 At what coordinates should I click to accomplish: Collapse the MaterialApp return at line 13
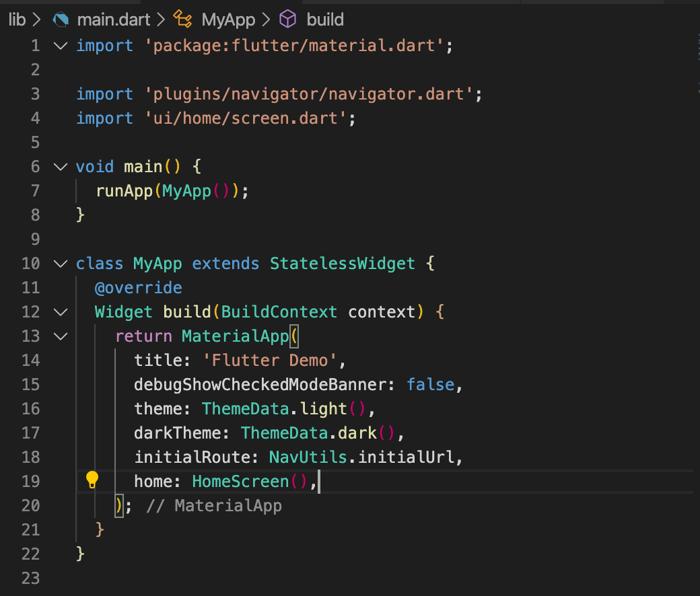tap(61, 336)
